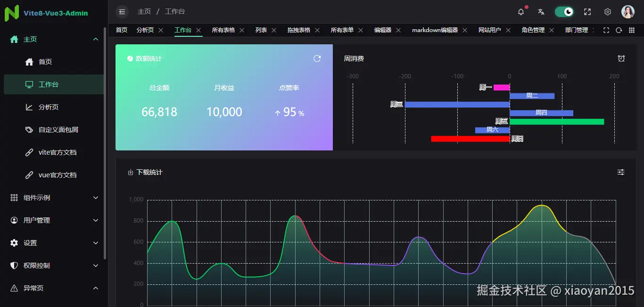Open the vite官方文档 link
Image resolution: width=644 pixels, height=307 pixels.
point(54,152)
